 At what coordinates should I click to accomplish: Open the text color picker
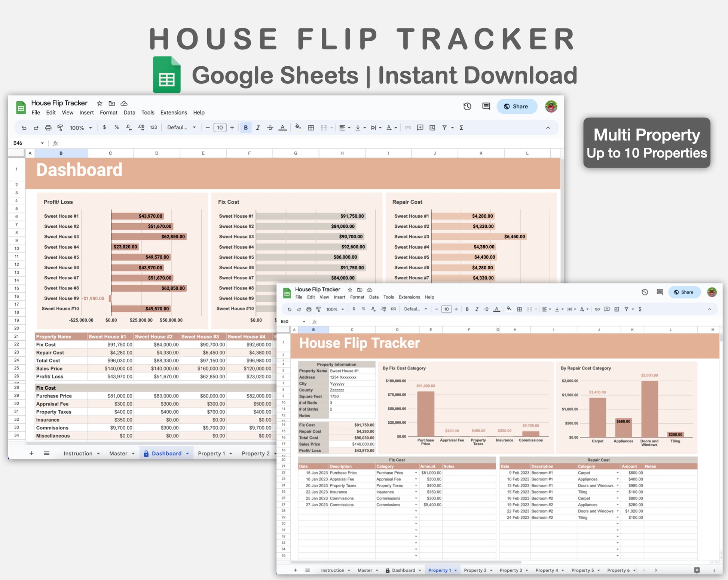[x=283, y=128]
